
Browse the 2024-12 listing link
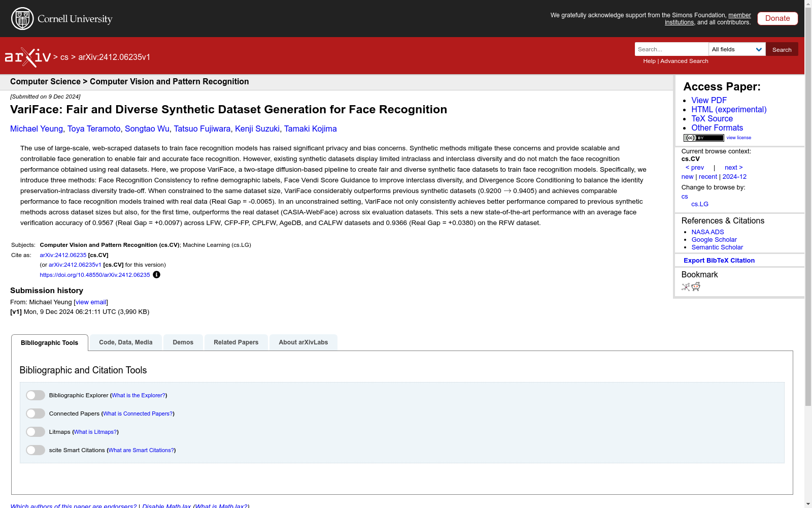click(x=734, y=177)
